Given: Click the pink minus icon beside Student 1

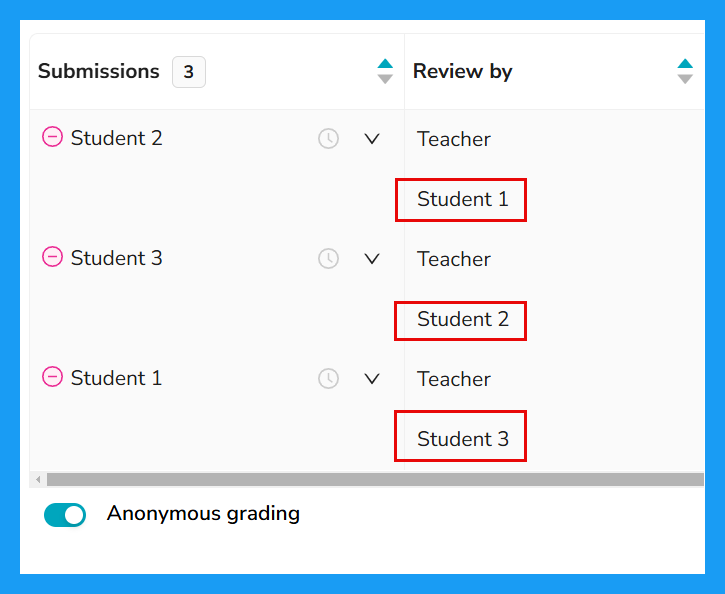Looking at the screenshot, I should tap(52, 377).
